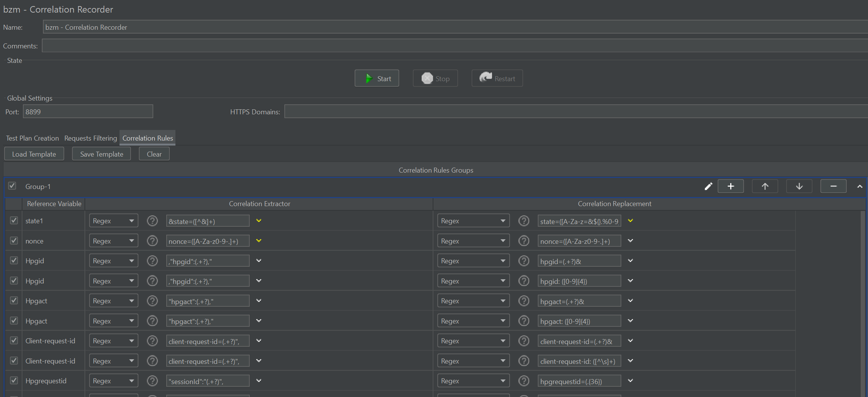
Task: Uncheck the Hpgrequestid rule checkbox
Action: coord(14,381)
